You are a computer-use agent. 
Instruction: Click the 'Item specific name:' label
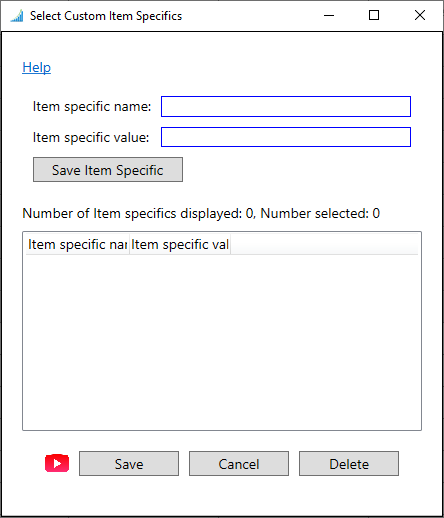[x=92, y=107]
